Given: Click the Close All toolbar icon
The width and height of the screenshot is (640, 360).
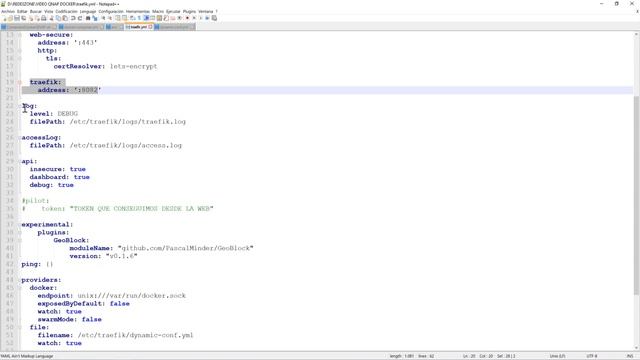Looking at the screenshot, I should point(37,18).
